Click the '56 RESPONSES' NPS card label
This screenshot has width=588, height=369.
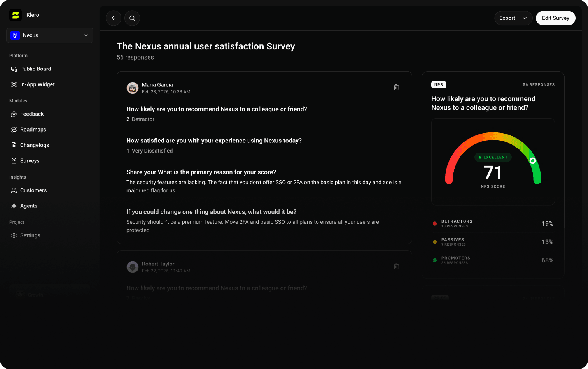(539, 85)
